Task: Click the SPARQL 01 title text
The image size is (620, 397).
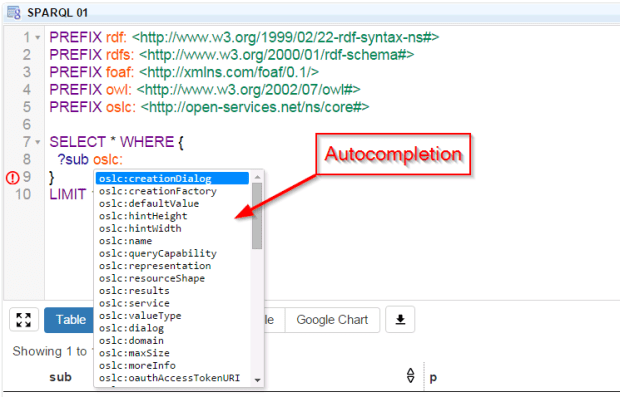Action: pyautogui.click(x=57, y=13)
